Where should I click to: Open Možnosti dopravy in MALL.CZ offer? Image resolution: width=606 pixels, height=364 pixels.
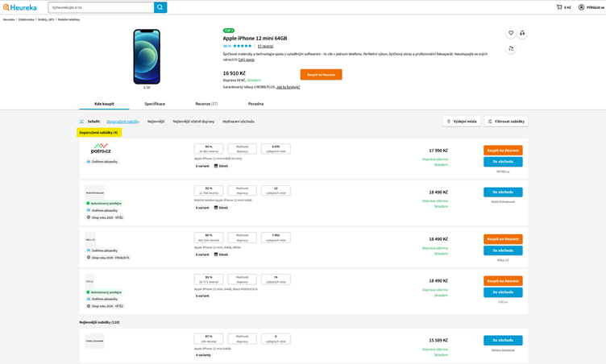[x=243, y=238]
